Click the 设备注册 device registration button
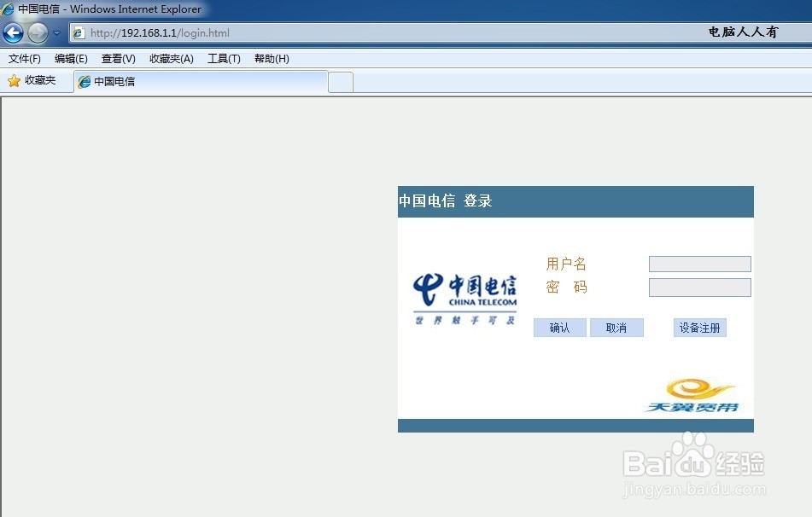The width and height of the screenshot is (812, 517). (699, 328)
